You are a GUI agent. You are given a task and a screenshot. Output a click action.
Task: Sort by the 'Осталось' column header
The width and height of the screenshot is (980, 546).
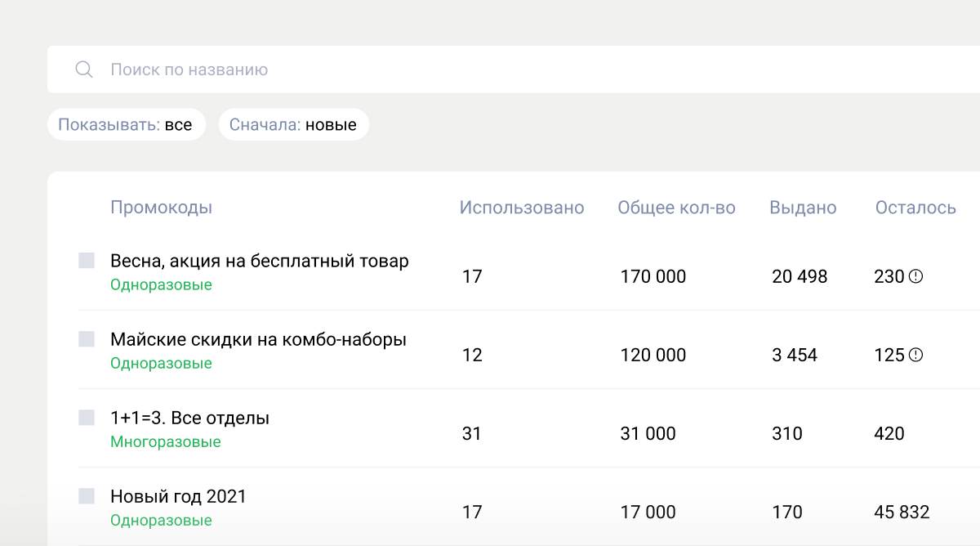[915, 208]
